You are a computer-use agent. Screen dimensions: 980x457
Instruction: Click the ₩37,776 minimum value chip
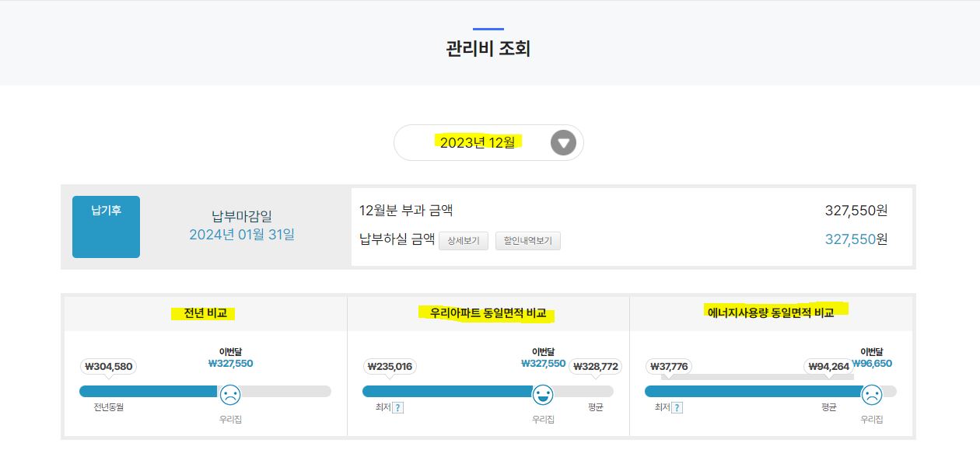tap(669, 365)
